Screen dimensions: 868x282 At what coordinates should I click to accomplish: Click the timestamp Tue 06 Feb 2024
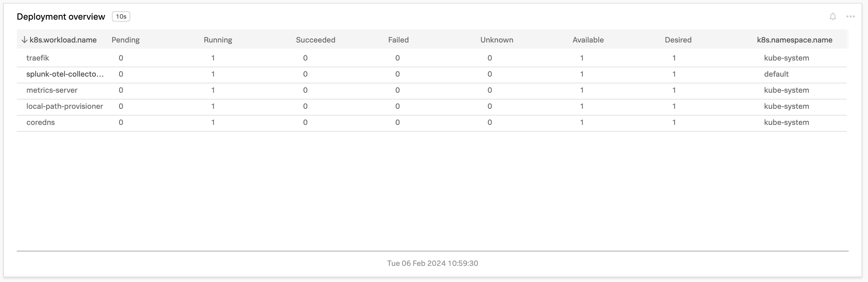pos(433,263)
